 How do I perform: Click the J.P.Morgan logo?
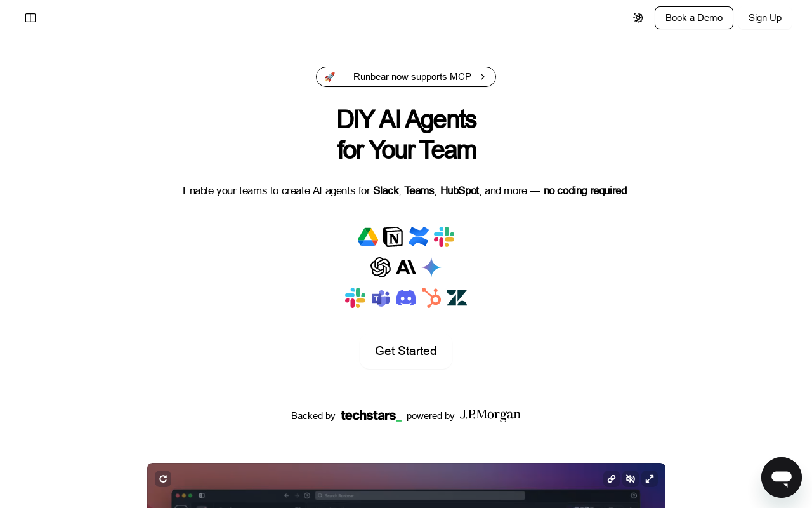[x=490, y=415]
